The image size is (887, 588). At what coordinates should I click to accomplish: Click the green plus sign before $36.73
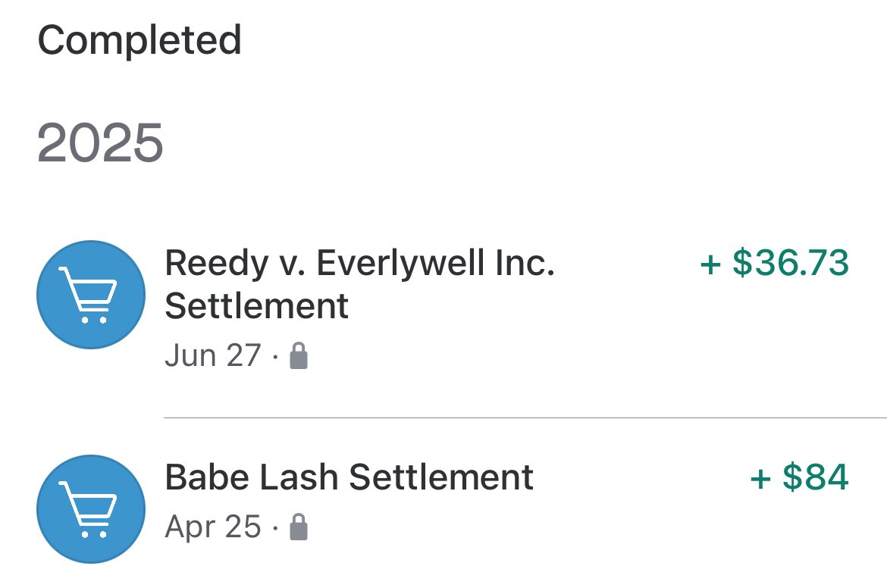tap(710, 264)
